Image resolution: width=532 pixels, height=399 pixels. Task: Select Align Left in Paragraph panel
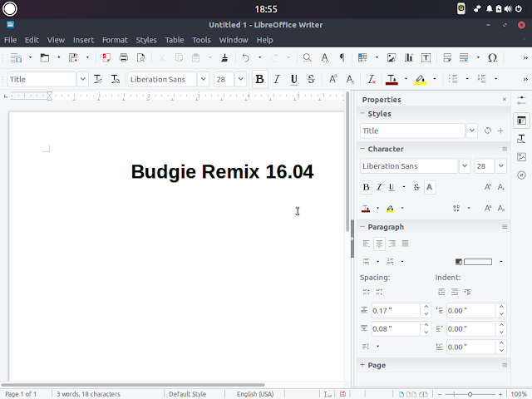point(366,244)
